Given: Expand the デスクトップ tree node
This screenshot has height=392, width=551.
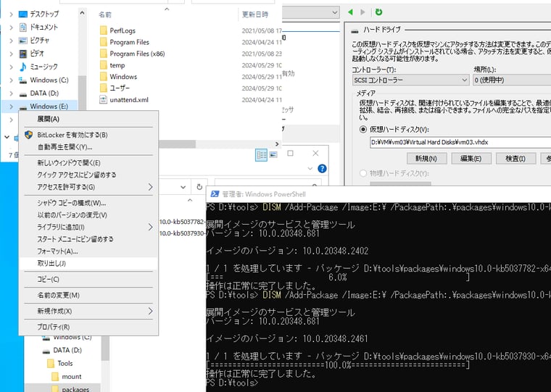Looking at the screenshot, I should (11, 14).
